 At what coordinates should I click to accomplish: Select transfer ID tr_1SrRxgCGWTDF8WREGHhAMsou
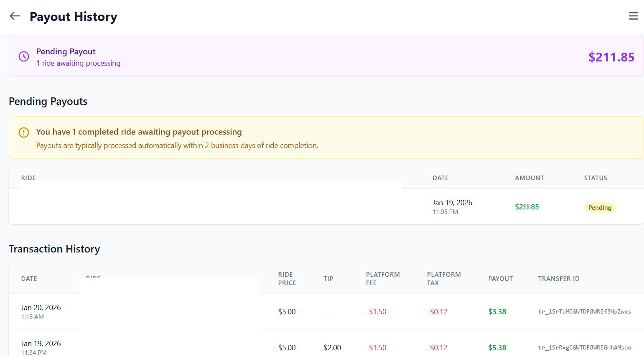point(585,347)
